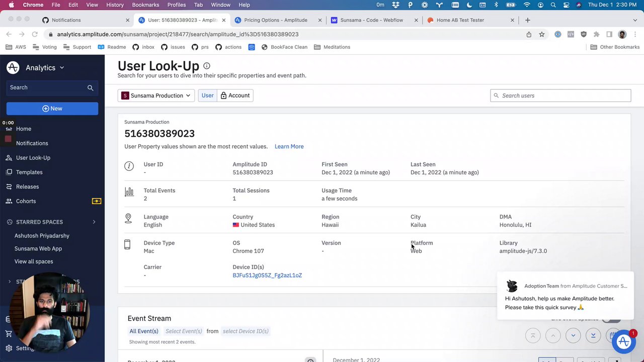Open the Device ID BJFuS1Jg0S5Z_Fg2azL1oZ link
The width and height of the screenshot is (644, 362).
click(267, 276)
